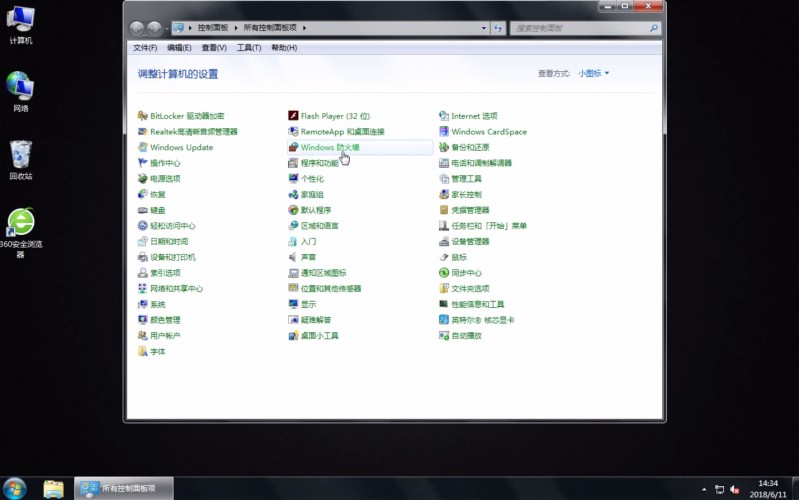
Task: Open Explorer folder on the taskbar
Action: tap(54, 489)
